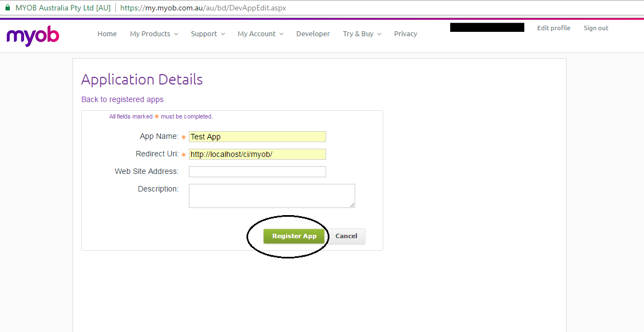Viewport: 644px width, 332px height.
Task: Click the Register App button
Action: 295,236
